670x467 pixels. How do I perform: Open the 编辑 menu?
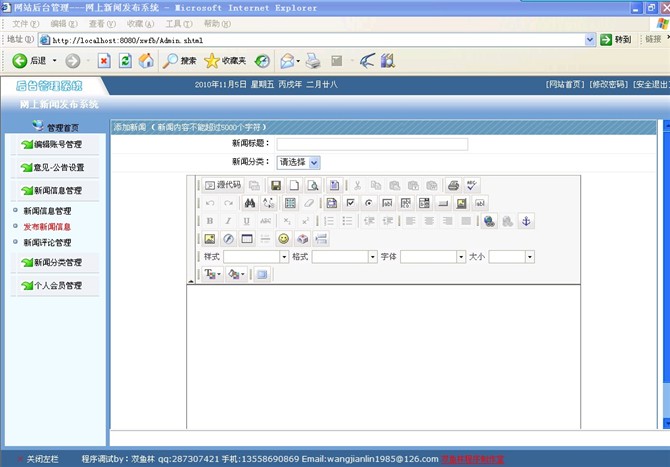click(x=64, y=24)
